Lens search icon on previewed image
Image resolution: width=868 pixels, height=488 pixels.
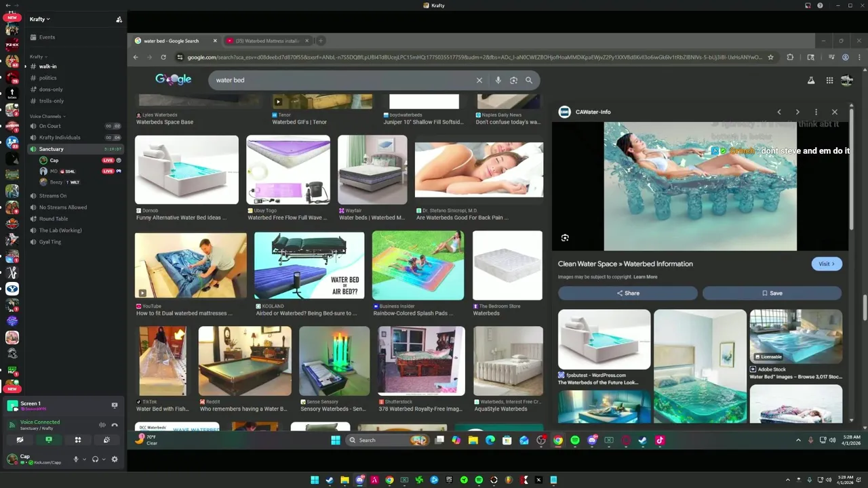[x=565, y=238]
